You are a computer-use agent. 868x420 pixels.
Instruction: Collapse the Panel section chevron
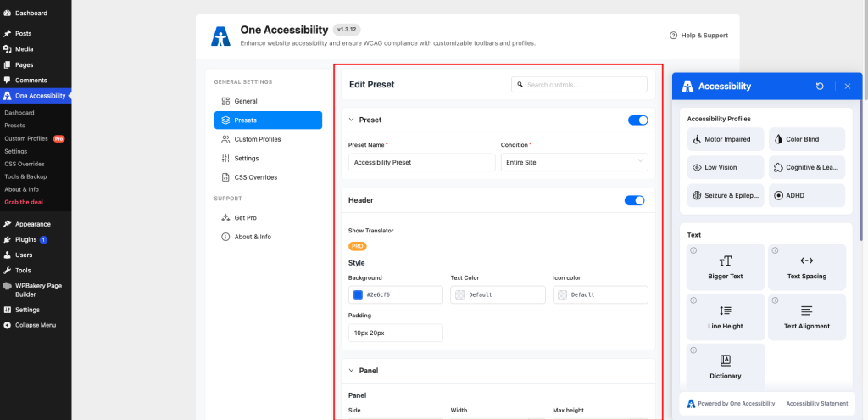[351, 371]
